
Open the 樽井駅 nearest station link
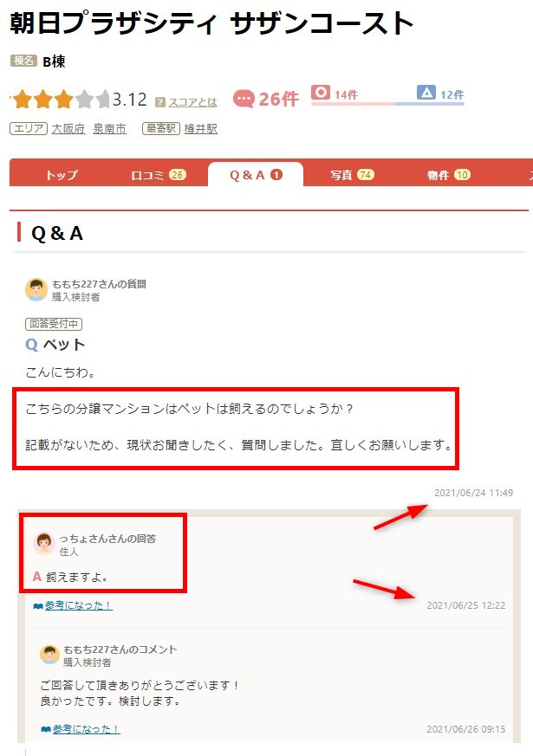coord(201,129)
